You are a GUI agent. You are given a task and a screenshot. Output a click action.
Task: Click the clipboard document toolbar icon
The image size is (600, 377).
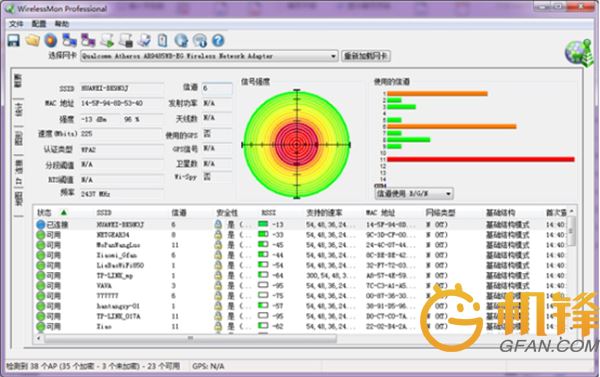163,40
